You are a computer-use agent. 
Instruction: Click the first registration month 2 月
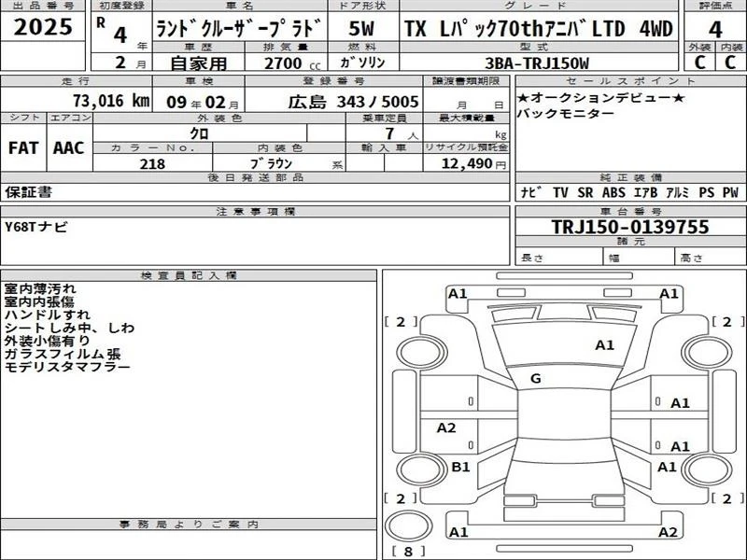130,63
